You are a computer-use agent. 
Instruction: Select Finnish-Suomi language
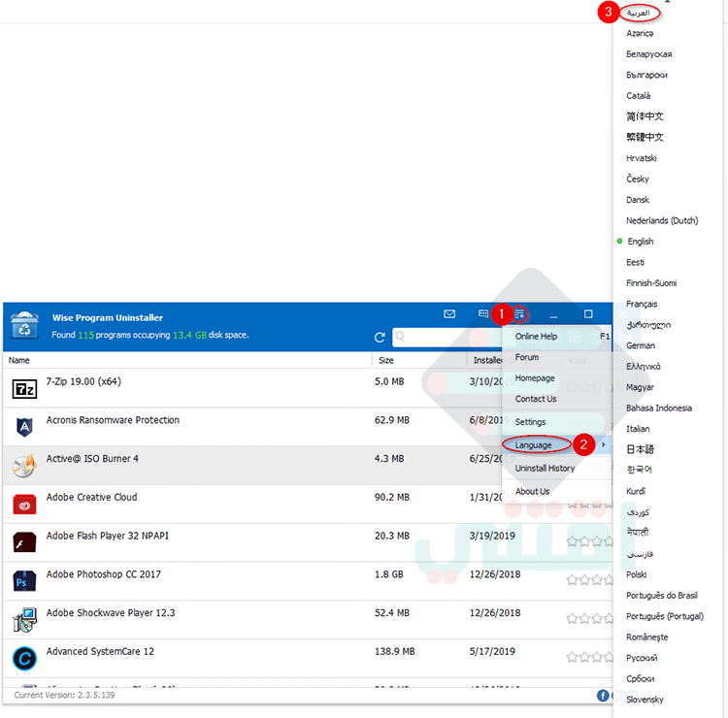click(651, 283)
